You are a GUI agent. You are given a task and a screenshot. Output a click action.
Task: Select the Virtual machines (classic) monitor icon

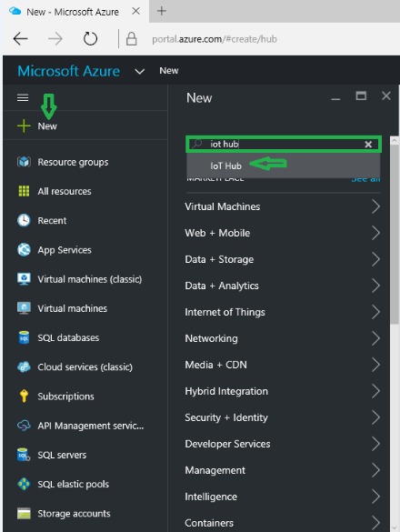point(24,279)
